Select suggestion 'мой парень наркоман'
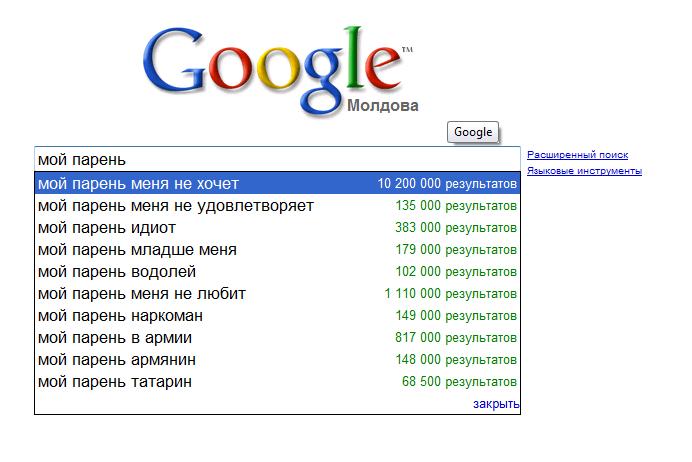This screenshot has width=692, height=462. coord(277,316)
